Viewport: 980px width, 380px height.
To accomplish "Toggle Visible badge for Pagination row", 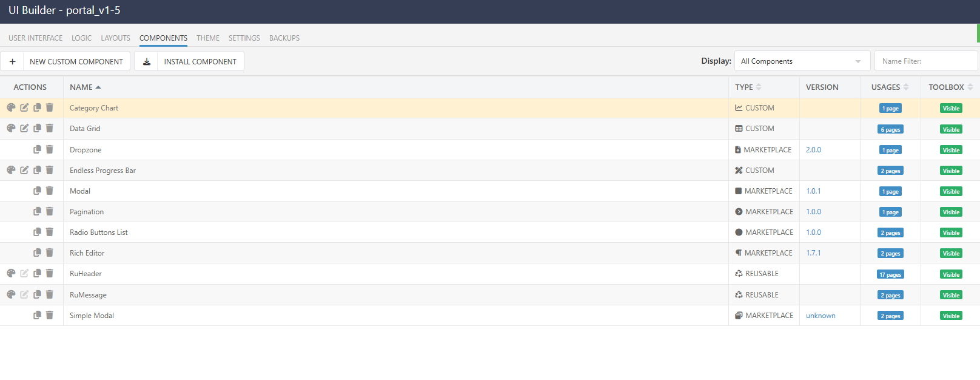I will tap(950, 212).
